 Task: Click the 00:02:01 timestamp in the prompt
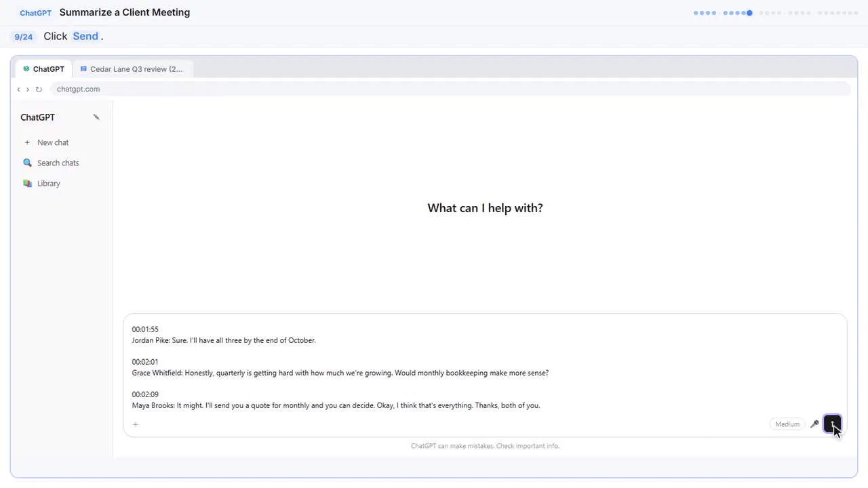pos(145,362)
